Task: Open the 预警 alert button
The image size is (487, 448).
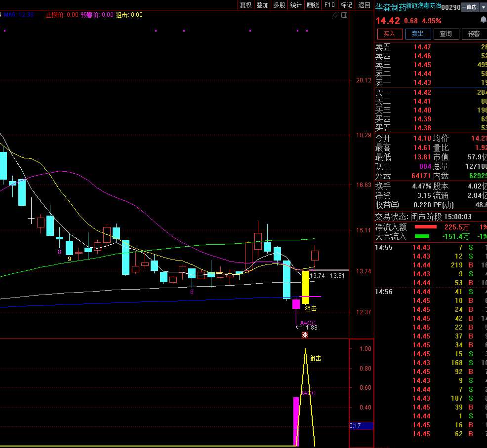Action: pos(474,34)
